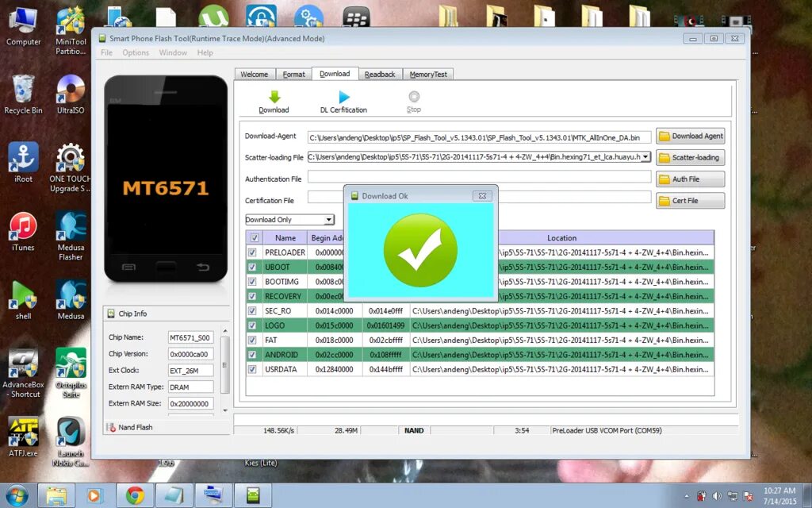This screenshot has width=812, height=508.
Task: Open the Launch Nokia Care desktop shortcut
Action: [71, 441]
